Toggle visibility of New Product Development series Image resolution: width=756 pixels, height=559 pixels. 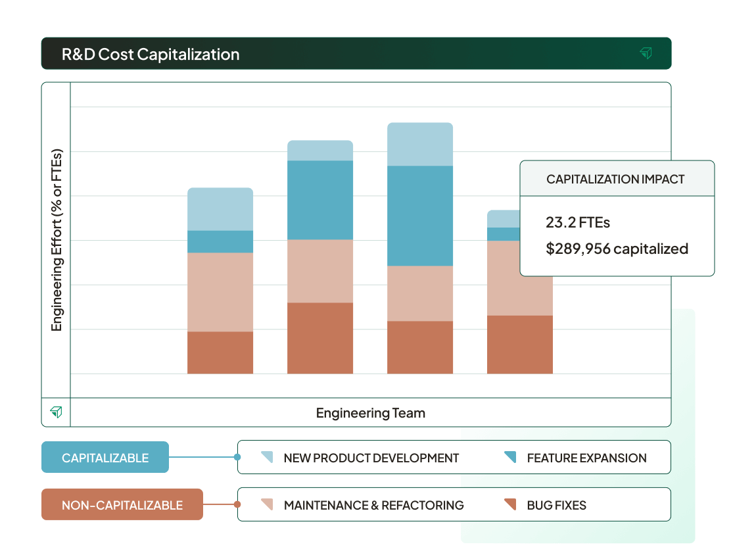[371, 456]
